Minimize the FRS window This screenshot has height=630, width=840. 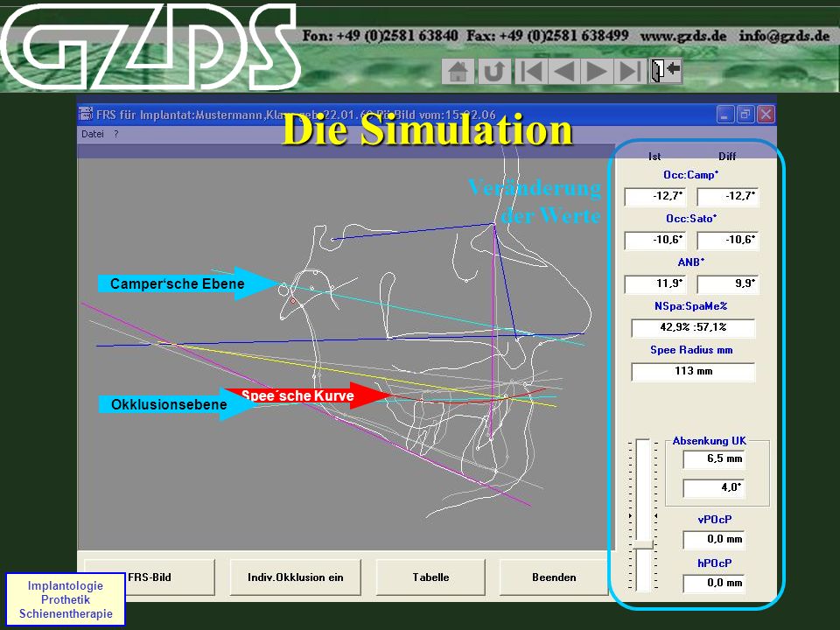point(724,114)
